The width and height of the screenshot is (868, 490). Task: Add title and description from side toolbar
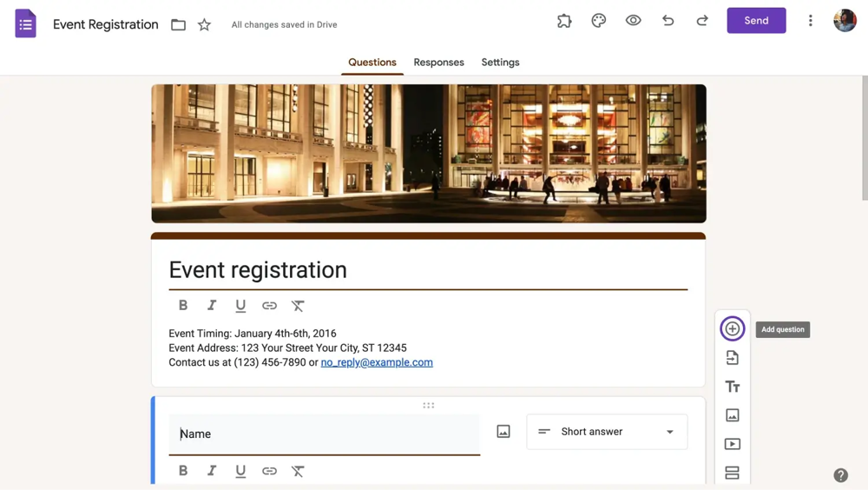coord(733,387)
